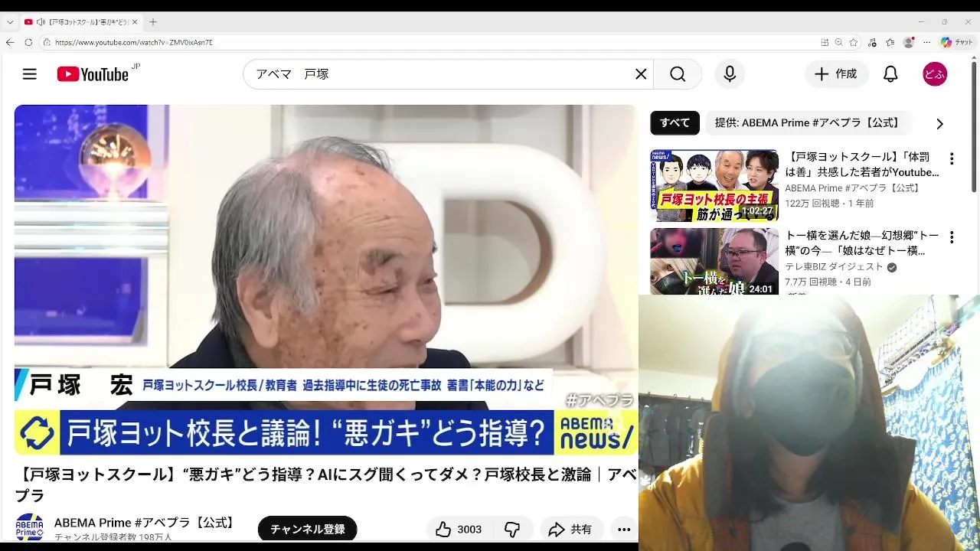The image size is (980, 551).
Task: Open the browser favorites list icon
Action: 890,42
